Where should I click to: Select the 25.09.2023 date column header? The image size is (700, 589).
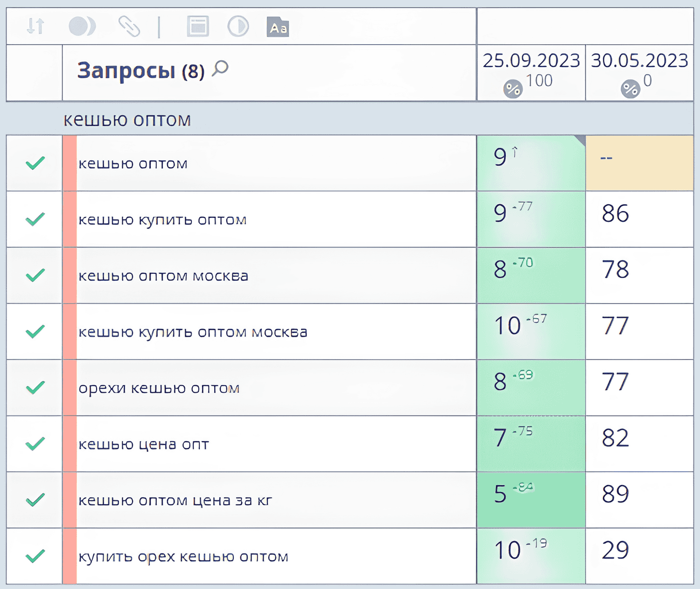pos(531,61)
